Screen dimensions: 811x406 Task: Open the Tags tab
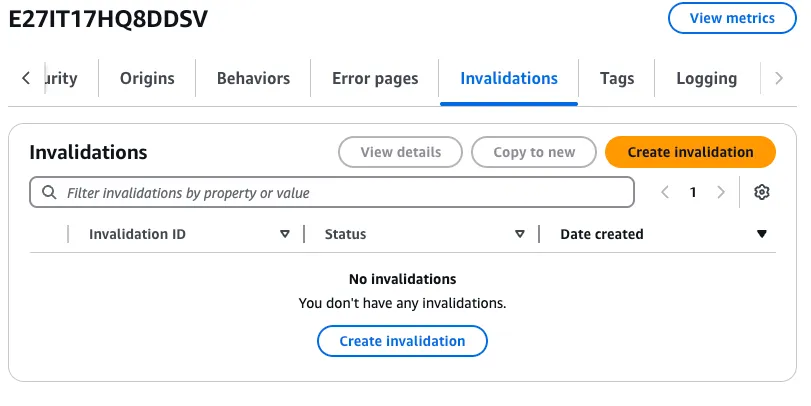tap(617, 78)
